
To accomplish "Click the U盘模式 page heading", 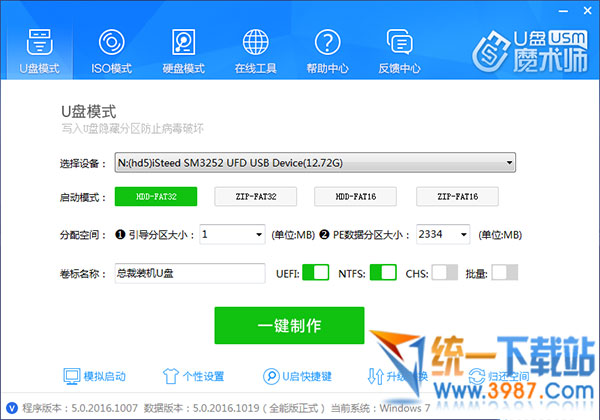I will [x=88, y=112].
